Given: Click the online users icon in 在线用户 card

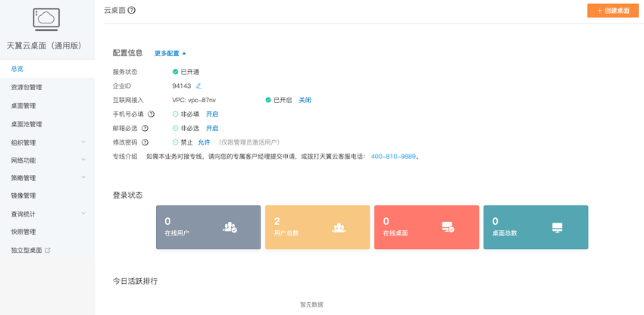Looking at the screenshot, I should (230, 227).
